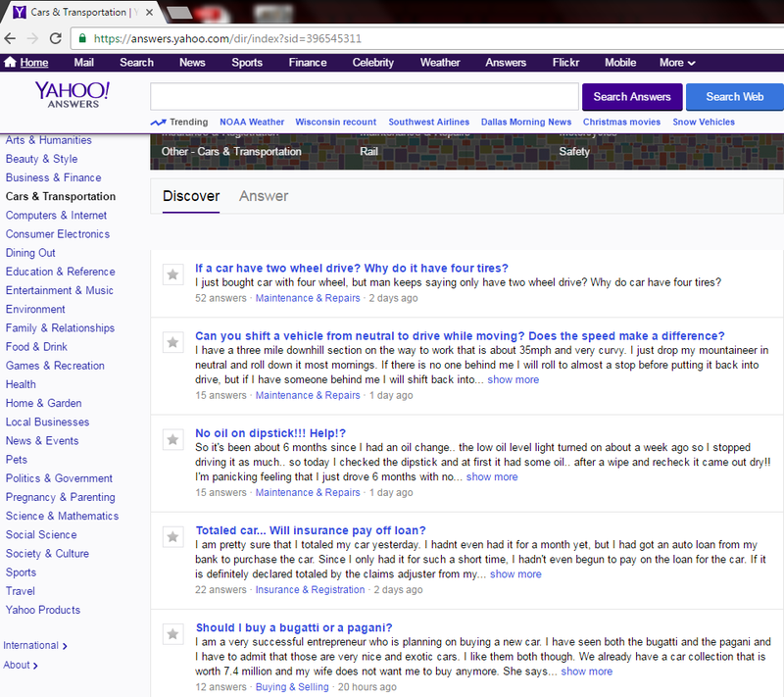
Task: Star the two wheel drive question
Action: pyautogui.click(x=173, y=274)
